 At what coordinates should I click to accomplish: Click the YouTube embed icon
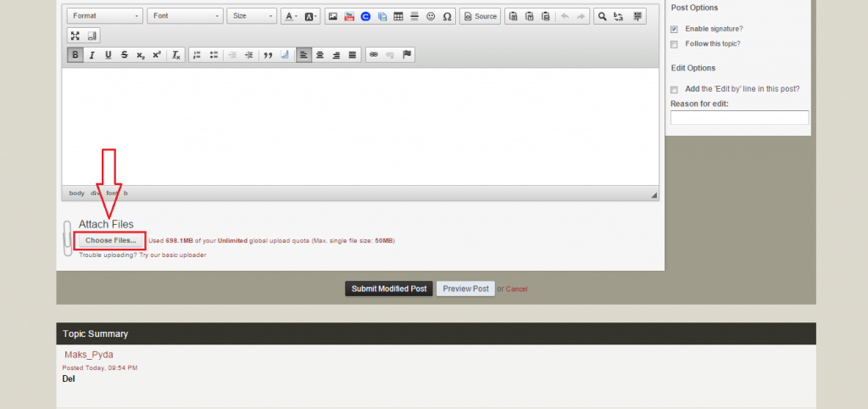[x=348, y=16]
